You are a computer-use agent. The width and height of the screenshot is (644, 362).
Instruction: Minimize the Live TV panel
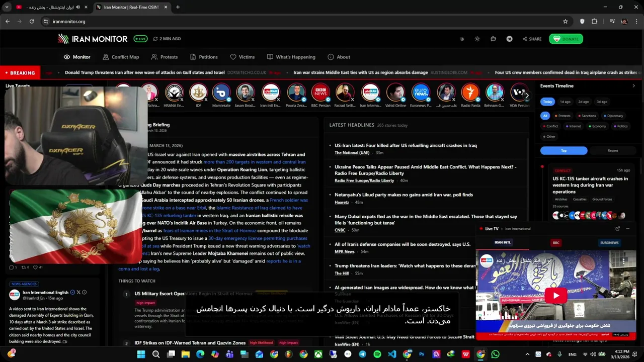(x=627, y=229)
